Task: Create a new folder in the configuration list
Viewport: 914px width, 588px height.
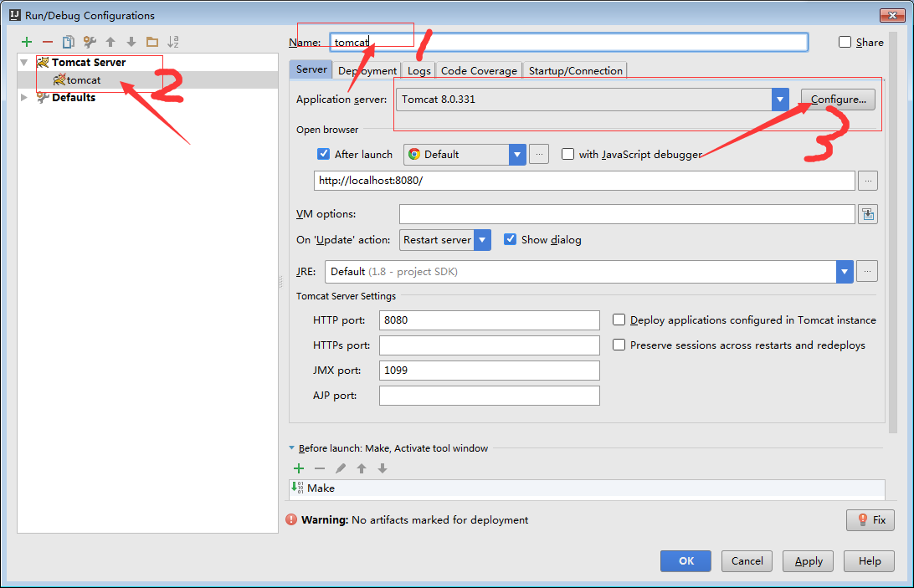Action: pyautogui.click(x=152, y=42)
